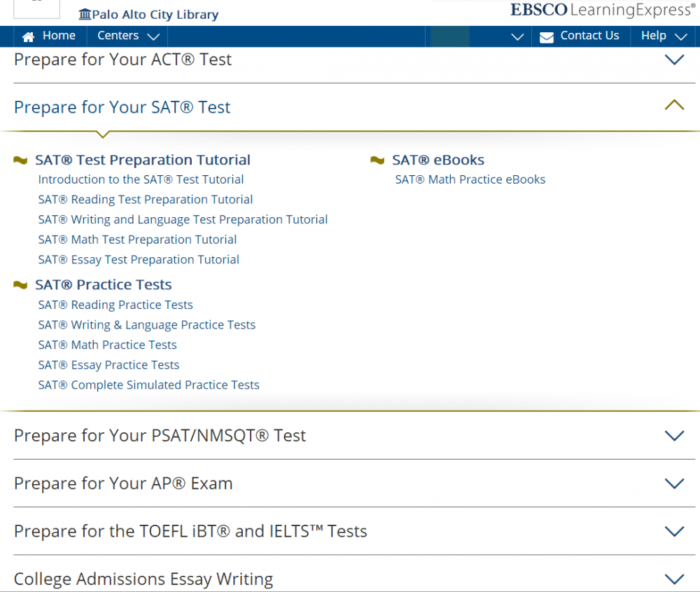The image size is (700, 592).
Task: Expand College Admissions Essay Writing section
Action: pos(673,579)
